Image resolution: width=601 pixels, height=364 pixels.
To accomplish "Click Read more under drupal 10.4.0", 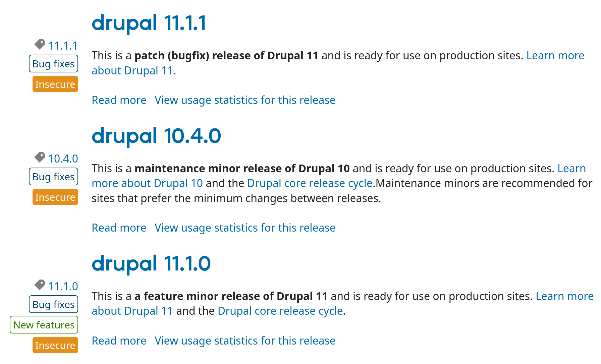I will 119,228.
